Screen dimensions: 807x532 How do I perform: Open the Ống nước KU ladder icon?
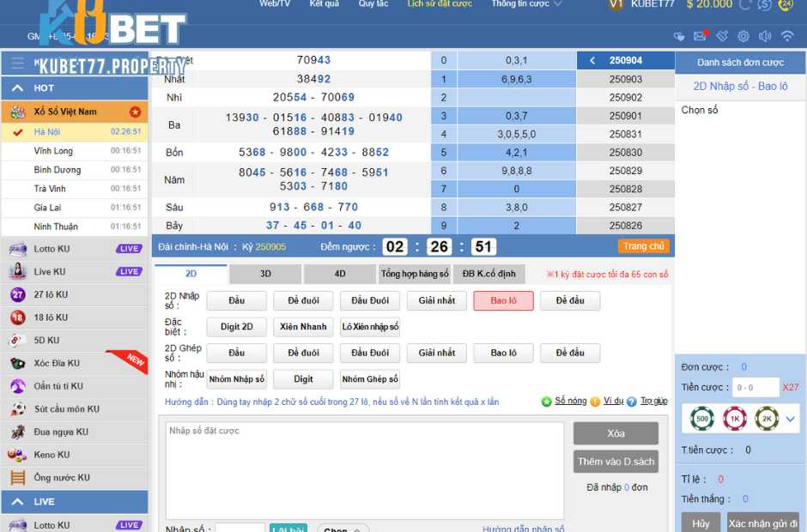[x=17, y=477]
